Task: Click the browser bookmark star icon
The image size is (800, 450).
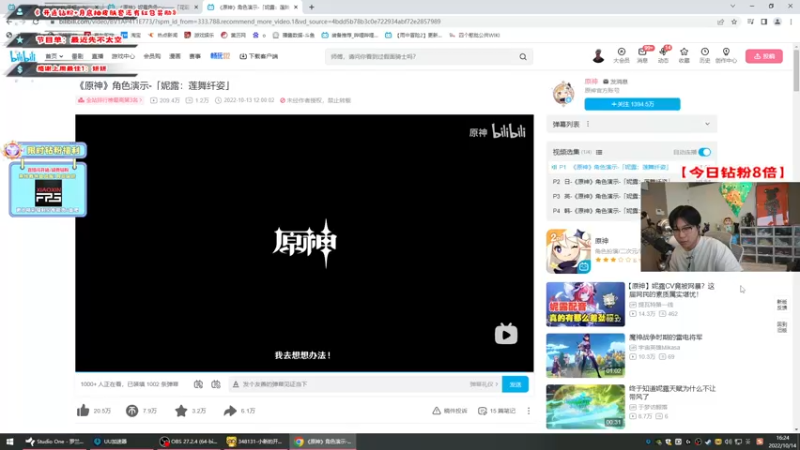Action: pyautogui.click(x=734, y=22)
